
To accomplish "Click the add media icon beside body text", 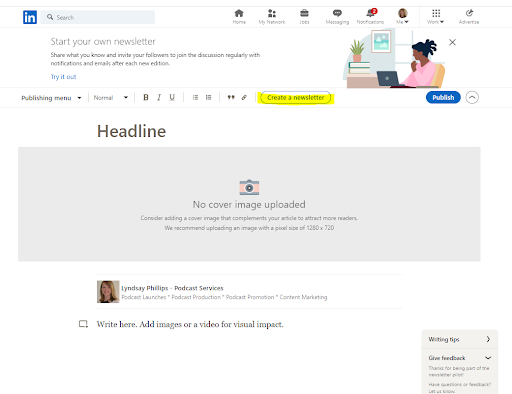I will [x=83, y=324].
